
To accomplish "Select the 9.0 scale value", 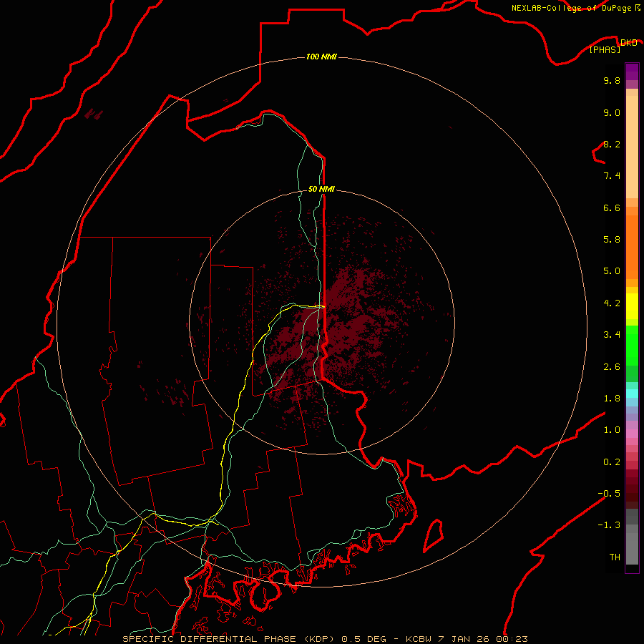I will 612,112.
